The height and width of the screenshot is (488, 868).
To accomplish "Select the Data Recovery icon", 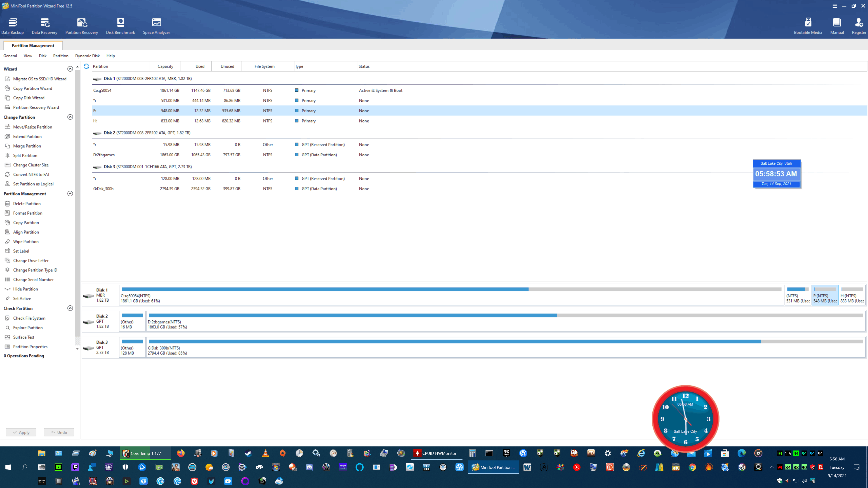I will coord(45,25).
